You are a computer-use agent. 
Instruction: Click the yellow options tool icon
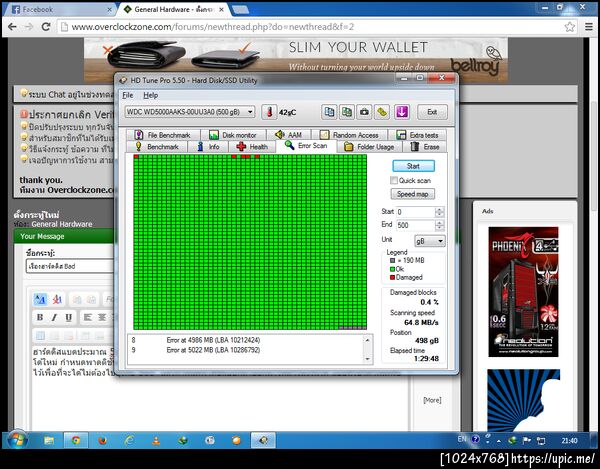click(x=382, y=112)
